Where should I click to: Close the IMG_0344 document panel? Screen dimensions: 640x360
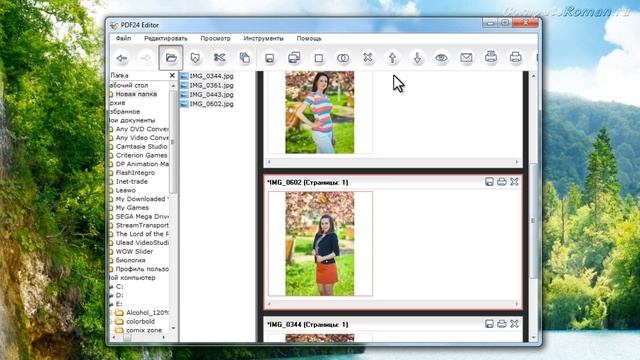point(514,324)
